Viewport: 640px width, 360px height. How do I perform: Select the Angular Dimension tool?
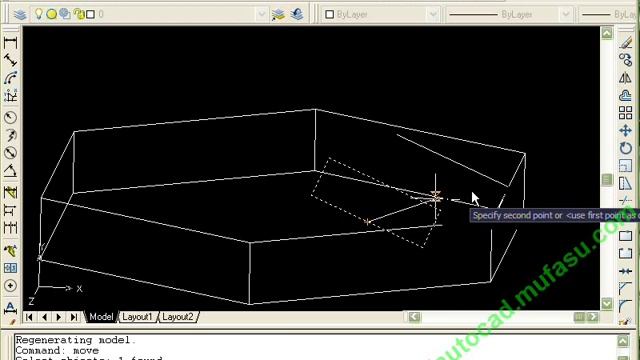[11, 171]
